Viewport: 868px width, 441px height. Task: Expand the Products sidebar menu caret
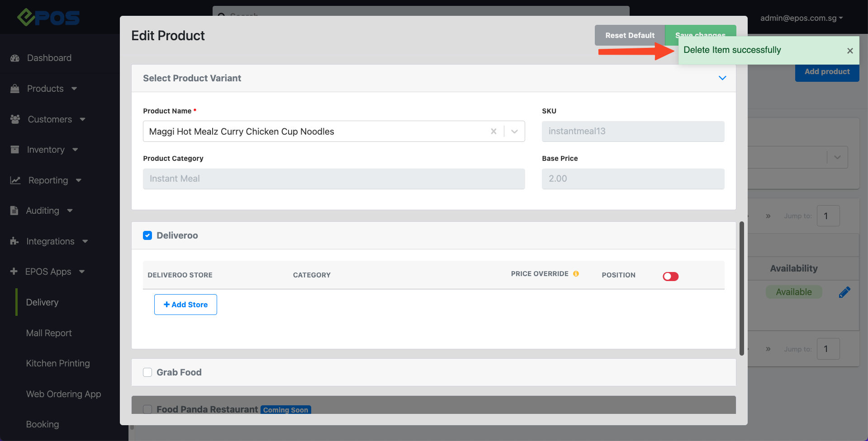tap(74, 89)
